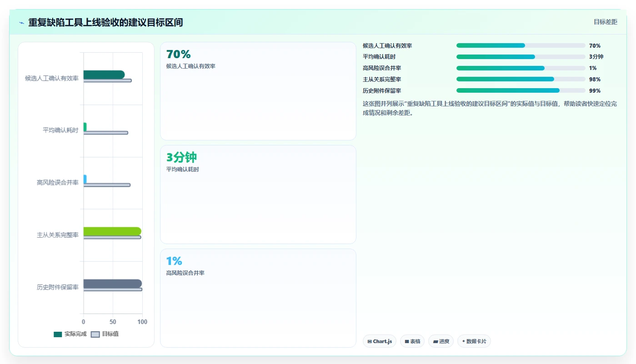Click the 高风险误合并率 chart axis label
Viewport: 636px width, 364px height.
[x=58, y=183]
